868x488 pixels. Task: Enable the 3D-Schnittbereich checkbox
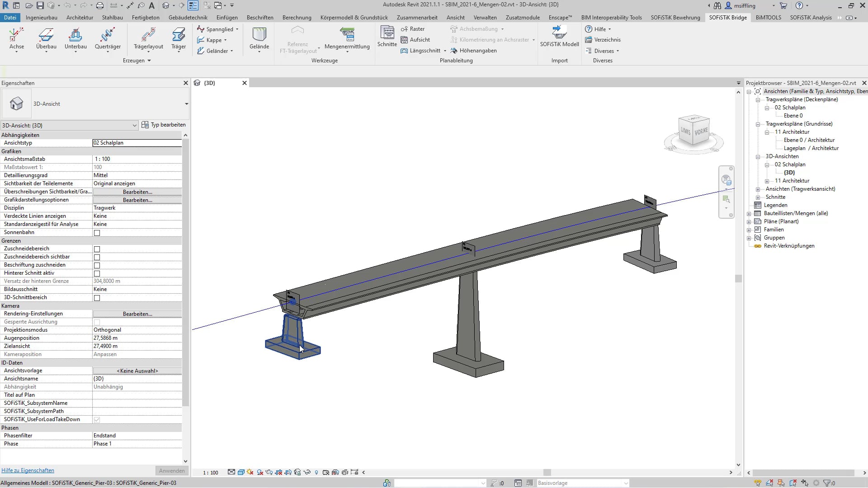(97, 298)
